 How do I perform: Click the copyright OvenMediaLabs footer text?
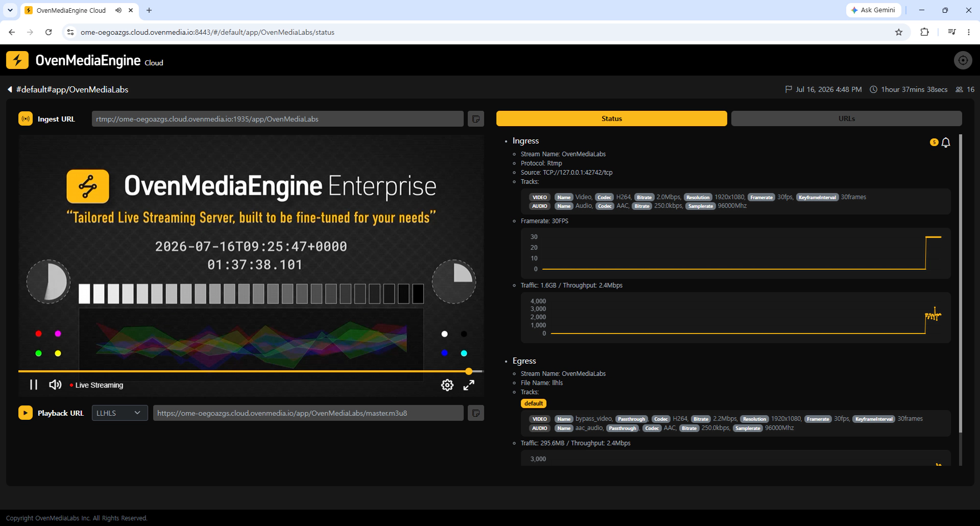click(77, 518)
